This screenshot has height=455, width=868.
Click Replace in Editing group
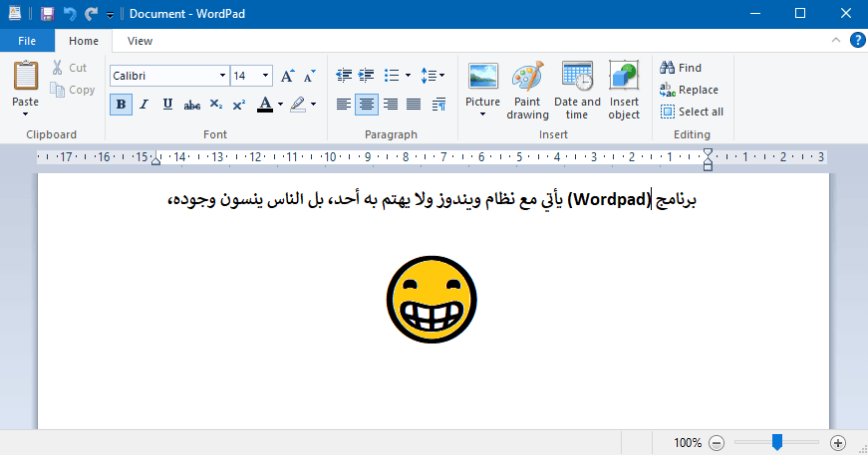[690, 90]
